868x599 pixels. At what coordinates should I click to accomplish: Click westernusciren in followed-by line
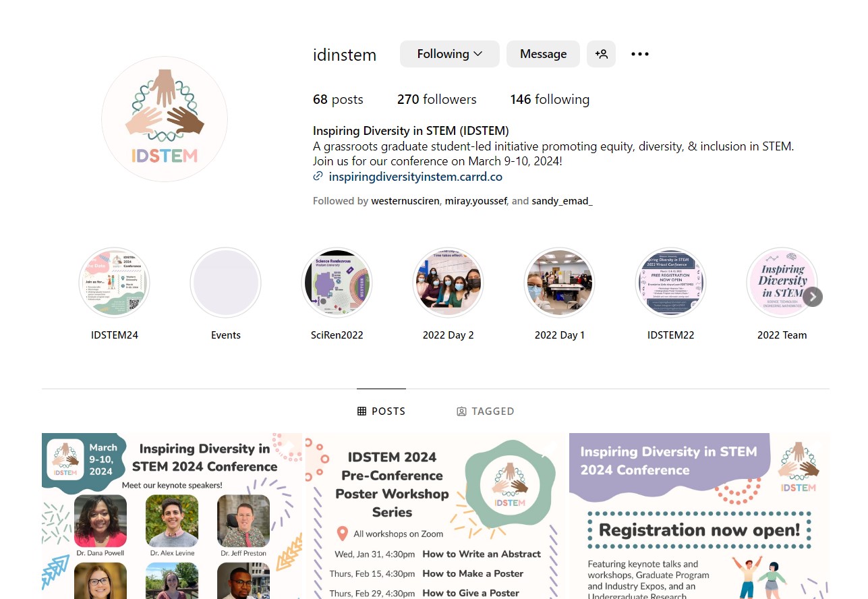(x=406, y=201)
